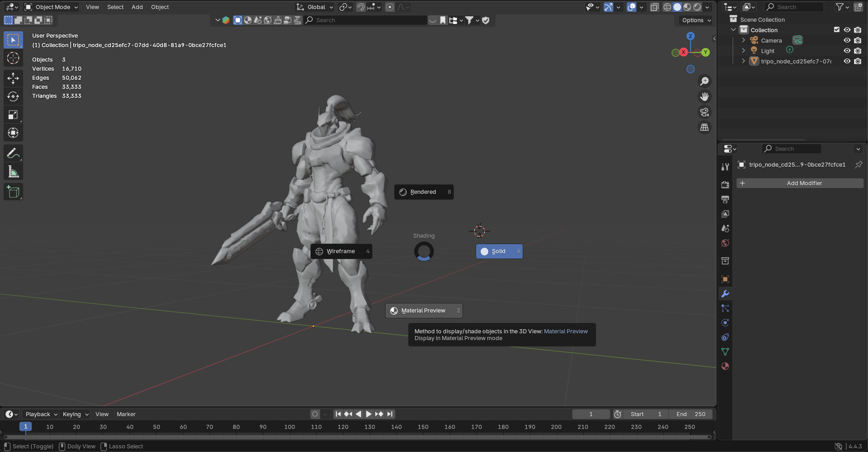868x452 pixels.
Task: Activate the Rotate tool
Action: [13, 96]
